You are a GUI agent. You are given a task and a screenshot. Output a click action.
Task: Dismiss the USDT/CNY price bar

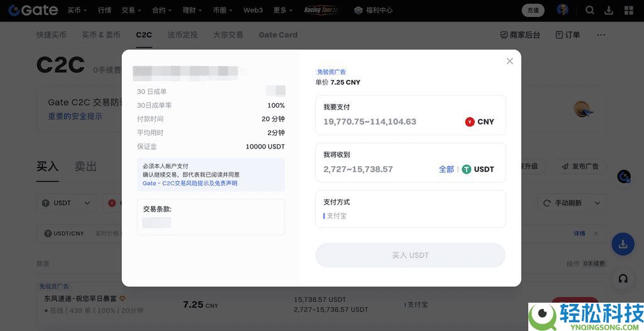596,233
